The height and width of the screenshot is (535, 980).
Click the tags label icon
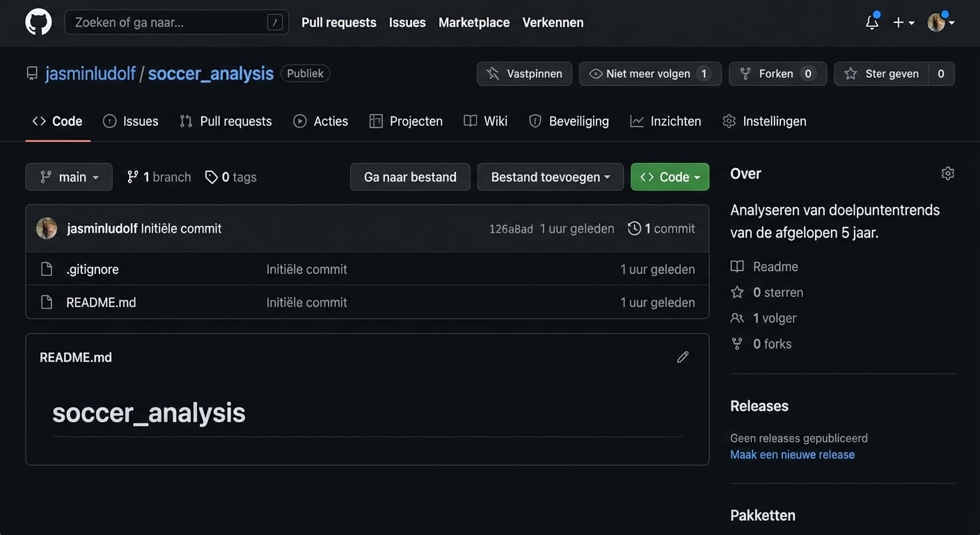[212, 177]
